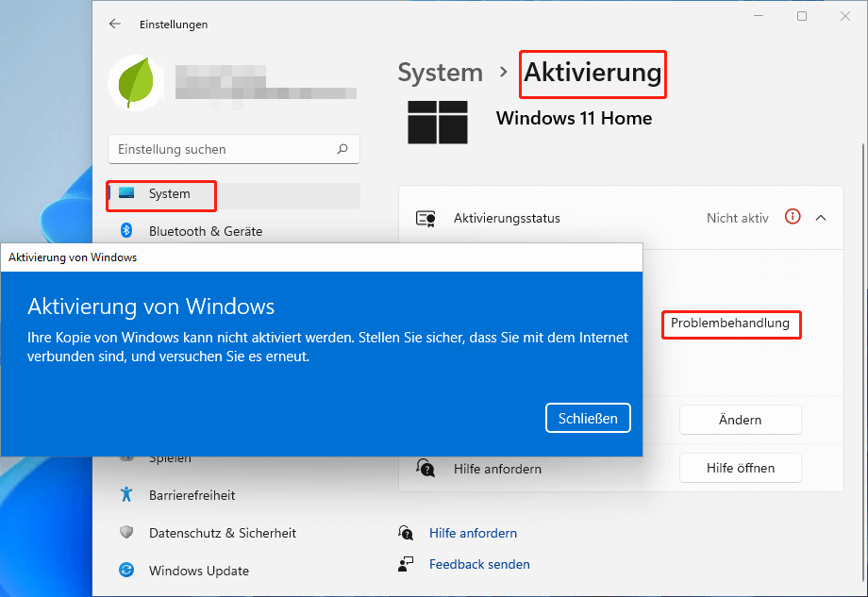Screen dimensions: 868x597
Task: Click the Aktivierung page heading
Action: [593, 73]
